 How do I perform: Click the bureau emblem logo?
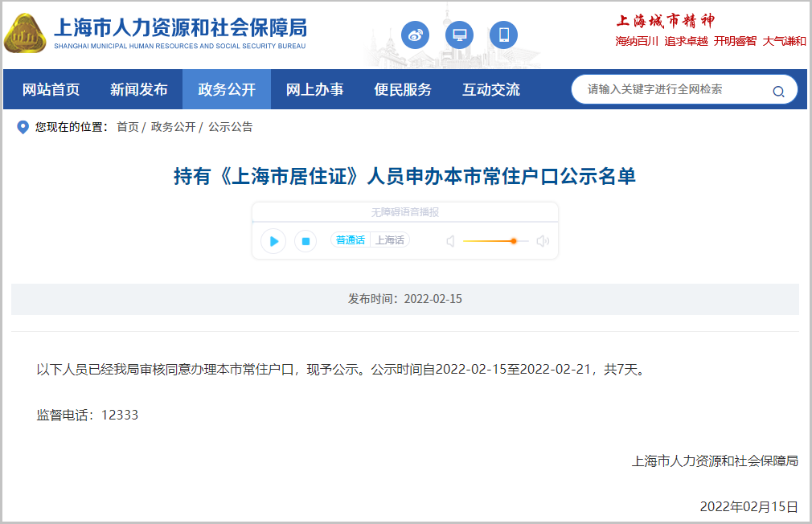point(24,34)
